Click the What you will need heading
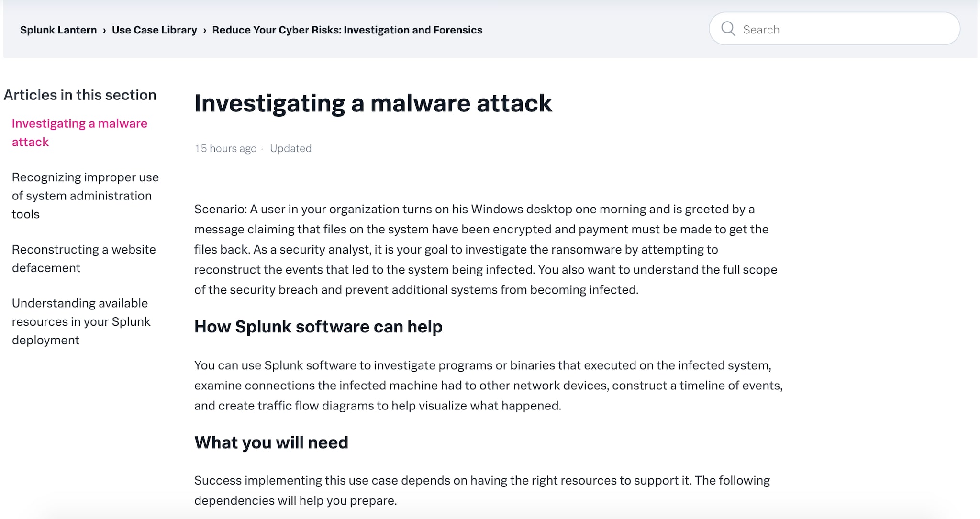 [271, 442]
